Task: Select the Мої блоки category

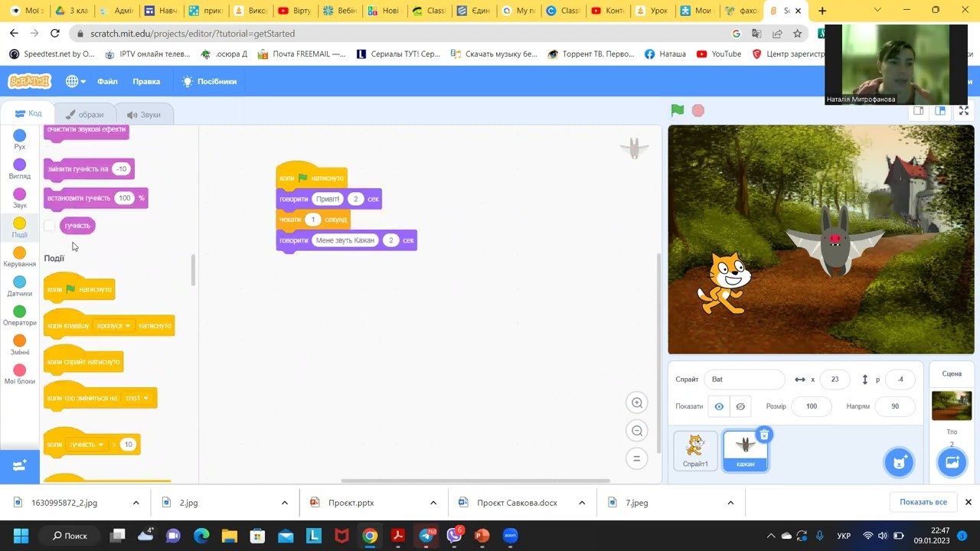Action: coord(20,375)
